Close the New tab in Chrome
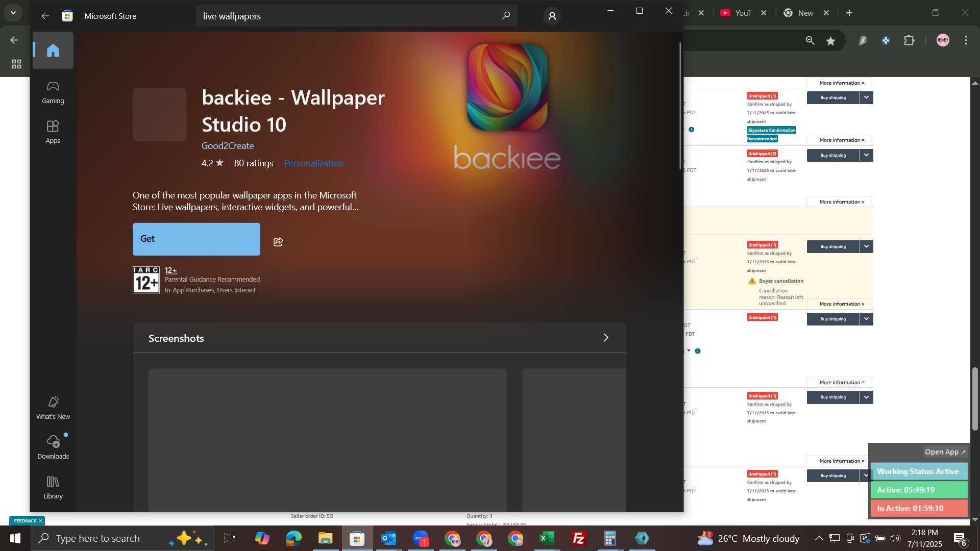This screenshot has width=980, height=551. (x=826, y=13)
